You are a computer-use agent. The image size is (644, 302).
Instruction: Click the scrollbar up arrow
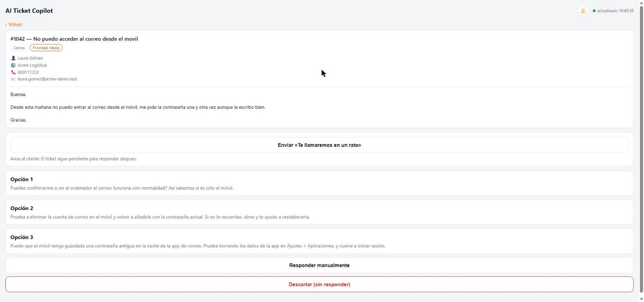point(641,2)
